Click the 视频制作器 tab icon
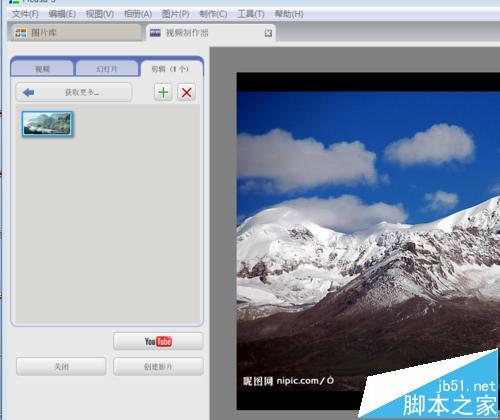This screenshot has height=420, width=500. click(x=155, y=33)
